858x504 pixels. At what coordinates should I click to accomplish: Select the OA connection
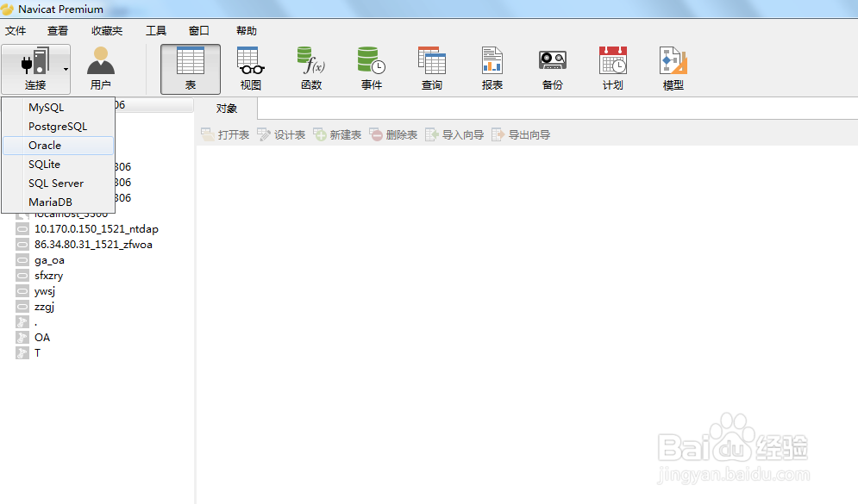[42, 338]
